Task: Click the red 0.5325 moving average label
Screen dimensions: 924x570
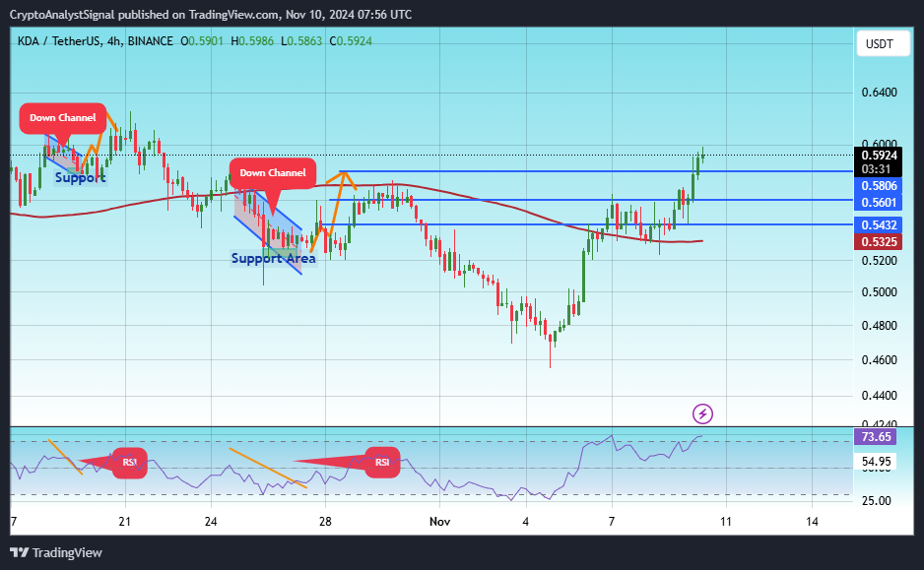Action: tap(878, 241)
